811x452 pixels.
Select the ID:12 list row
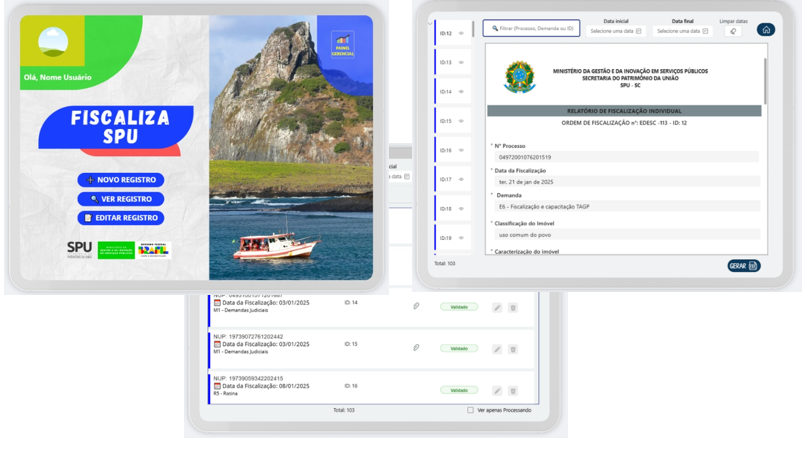[x=453, y=33]
